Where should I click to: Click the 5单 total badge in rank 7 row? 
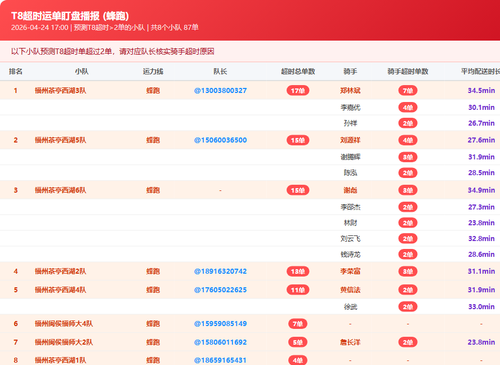click(x=298, y=342)
